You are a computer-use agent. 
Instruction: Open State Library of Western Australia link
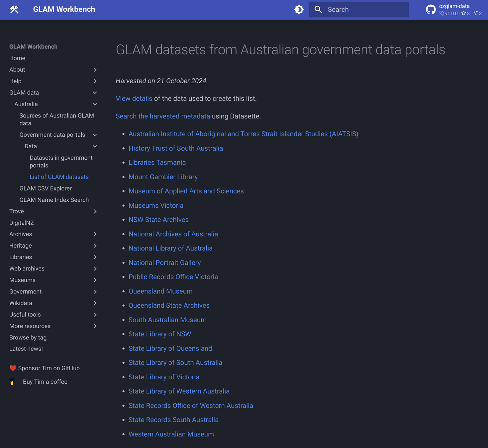179,391
